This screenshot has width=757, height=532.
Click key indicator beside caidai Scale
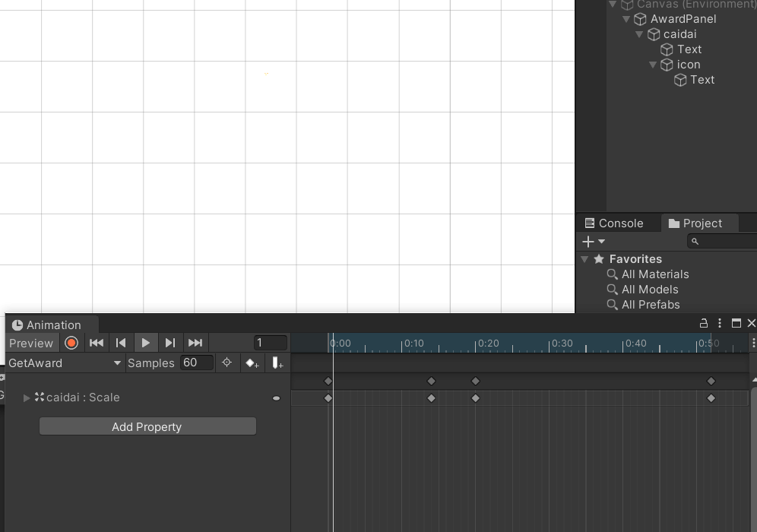pos(276,398)
